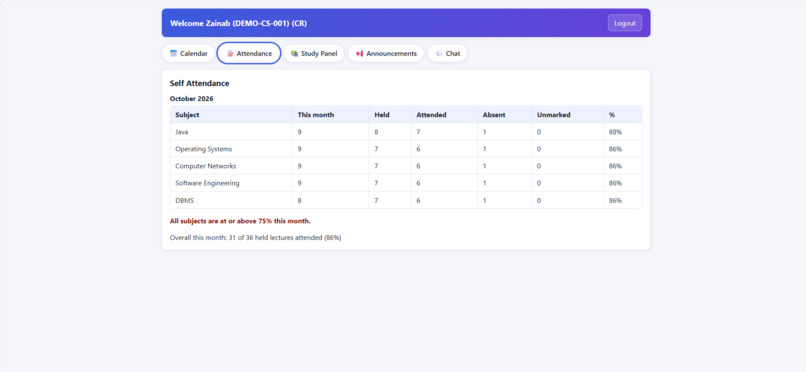Click the calendar icon in Calendar tab
The height and width of the screenshot is (372, 806).
tap(173, 53)
